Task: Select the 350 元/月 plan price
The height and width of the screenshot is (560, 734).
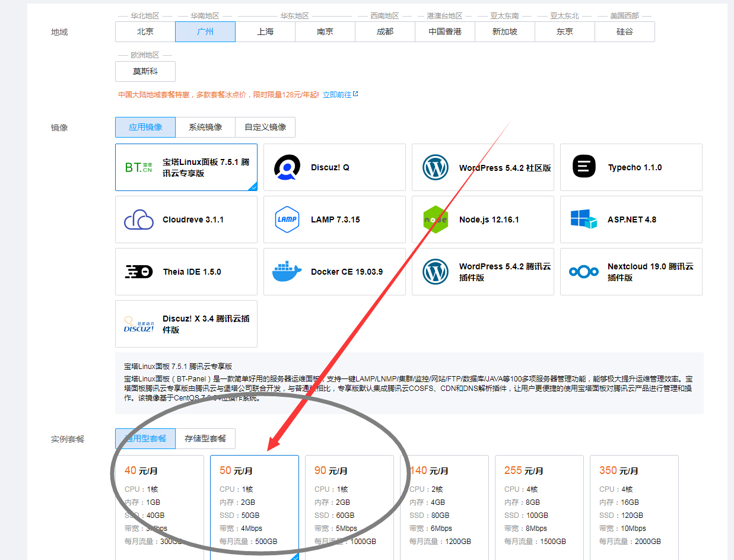Action: [x=619, y=471]
